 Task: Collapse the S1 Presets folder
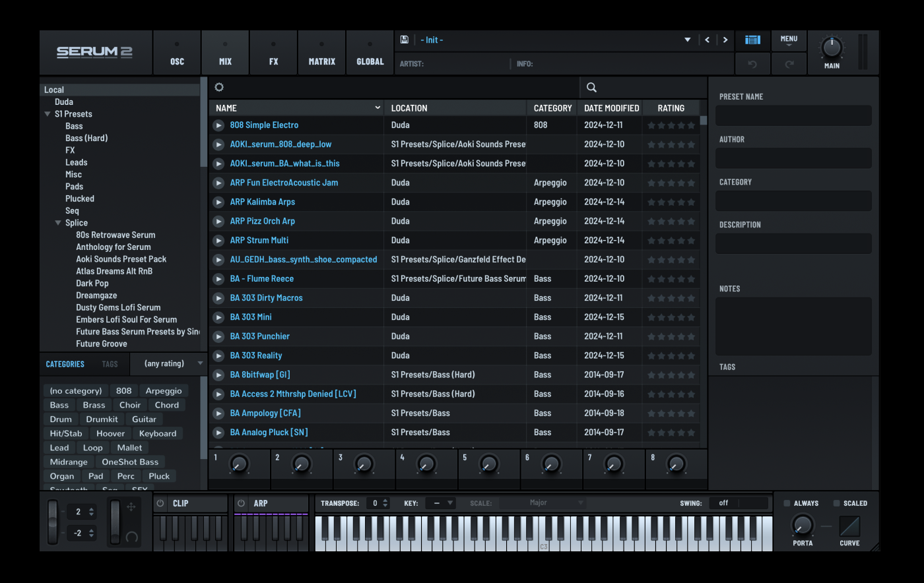[x=48, y=114]
